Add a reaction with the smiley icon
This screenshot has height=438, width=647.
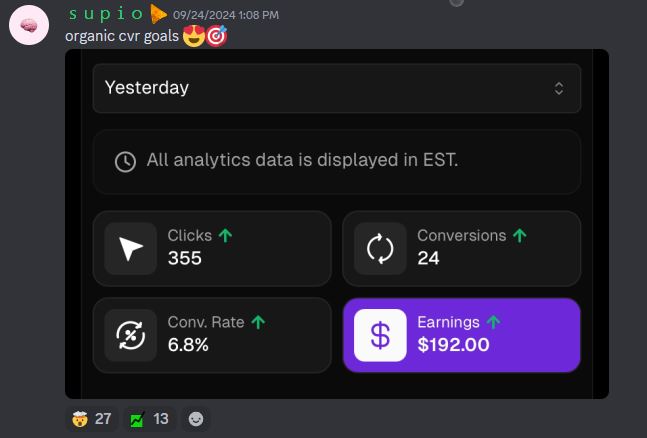[x=196, y=419]
